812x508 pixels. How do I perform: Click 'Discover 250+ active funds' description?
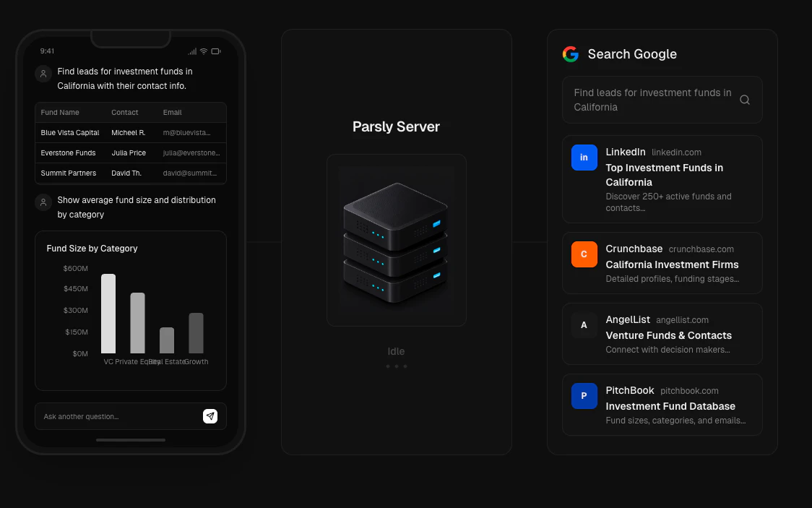(x=668, y=202)
